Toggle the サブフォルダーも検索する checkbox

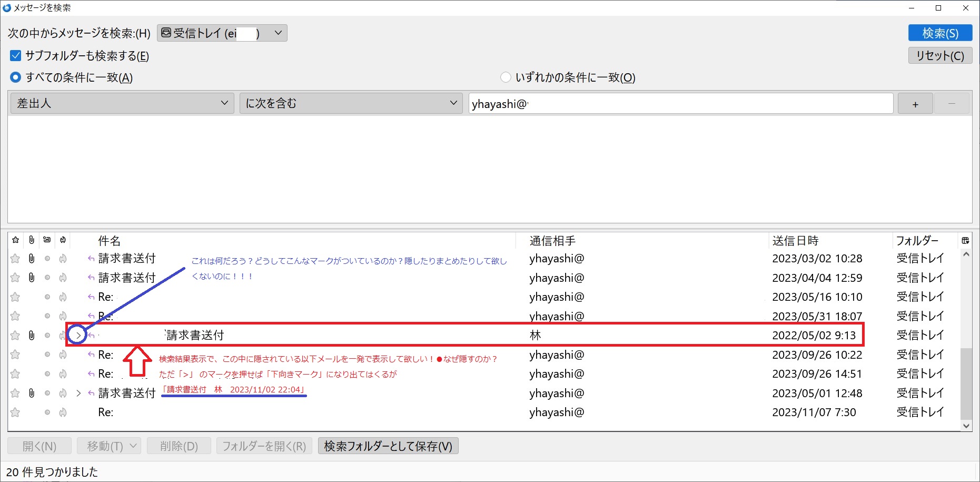pos(16,55)
